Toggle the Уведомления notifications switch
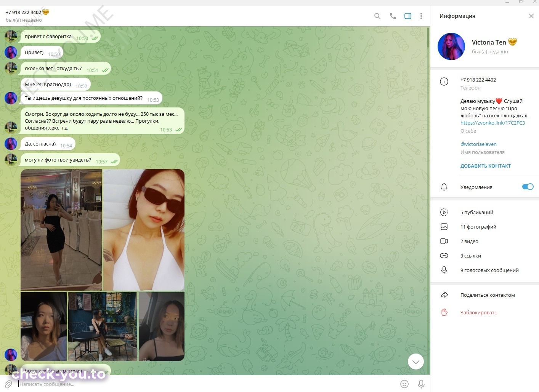The image size is (539, 392). [528, 187]
